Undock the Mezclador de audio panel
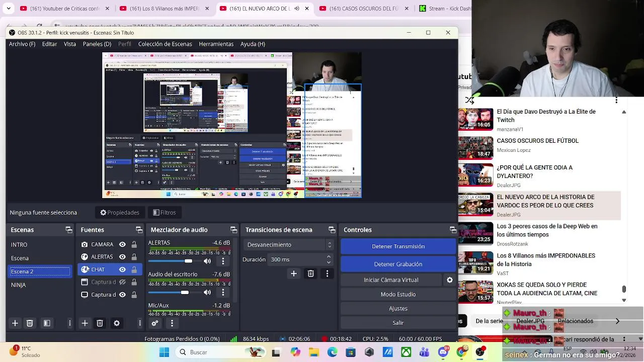 [234, 230]
